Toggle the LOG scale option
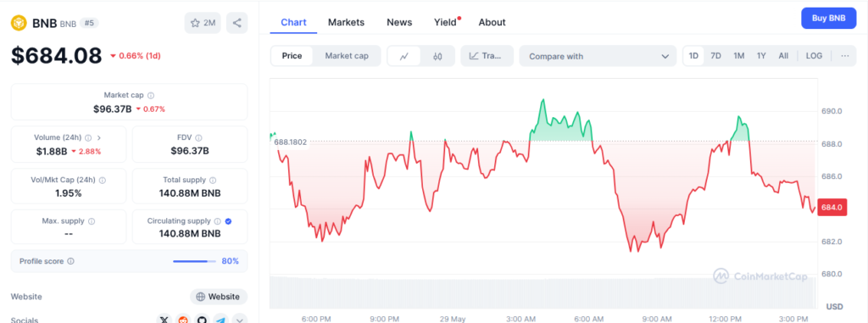The width and height of the screenshot is (868, 323). [x=814, y=56]
